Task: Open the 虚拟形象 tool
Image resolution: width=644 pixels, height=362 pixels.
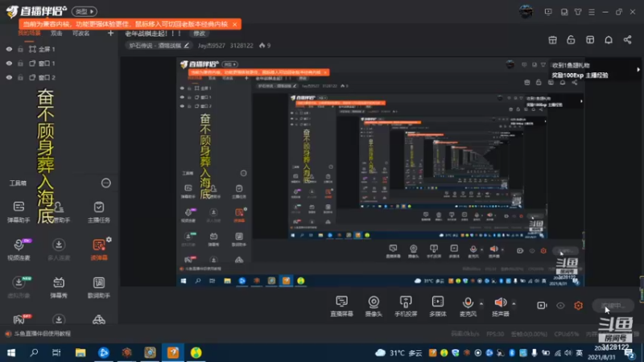Action: point(19,287)
